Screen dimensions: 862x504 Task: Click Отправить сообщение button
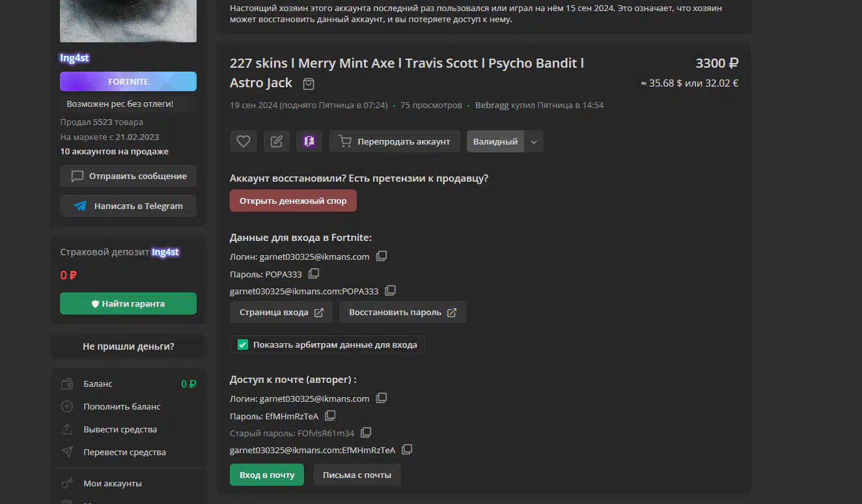tap(128, 176)
